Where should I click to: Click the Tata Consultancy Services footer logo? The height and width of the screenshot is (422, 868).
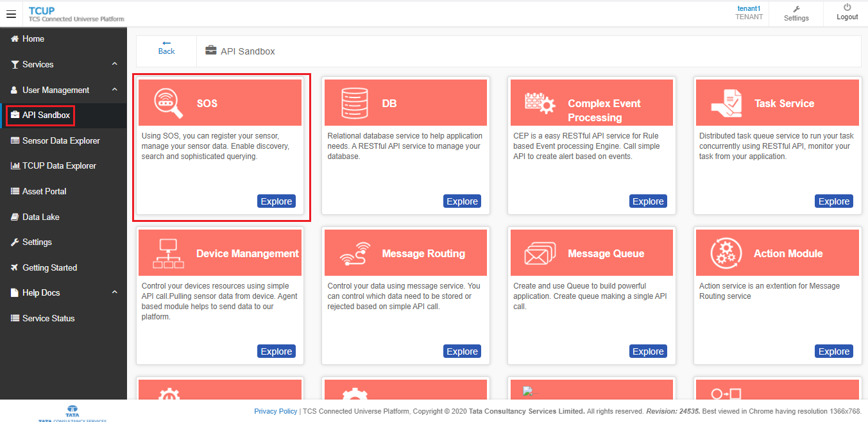72,414
